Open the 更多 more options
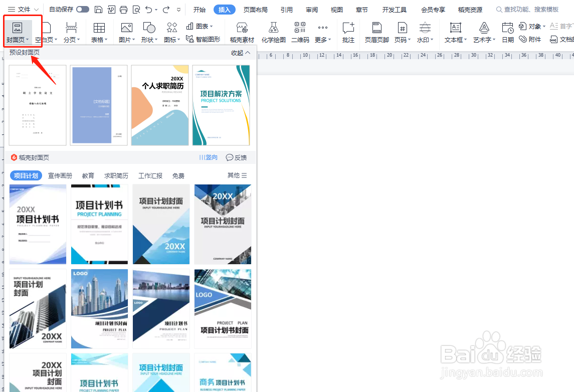The width and height of the screenshot is (574, 392). point(323,32)
